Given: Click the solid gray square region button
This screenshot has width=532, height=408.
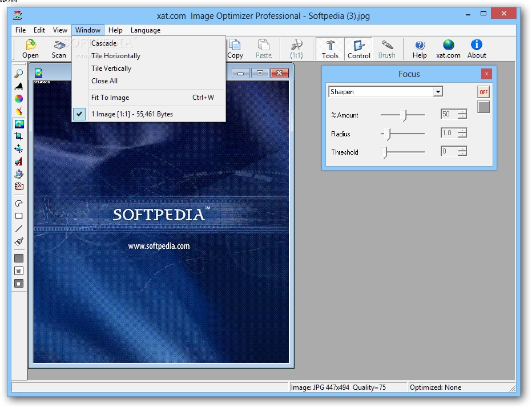Looking at the screenshot, I should pos(19,258).
